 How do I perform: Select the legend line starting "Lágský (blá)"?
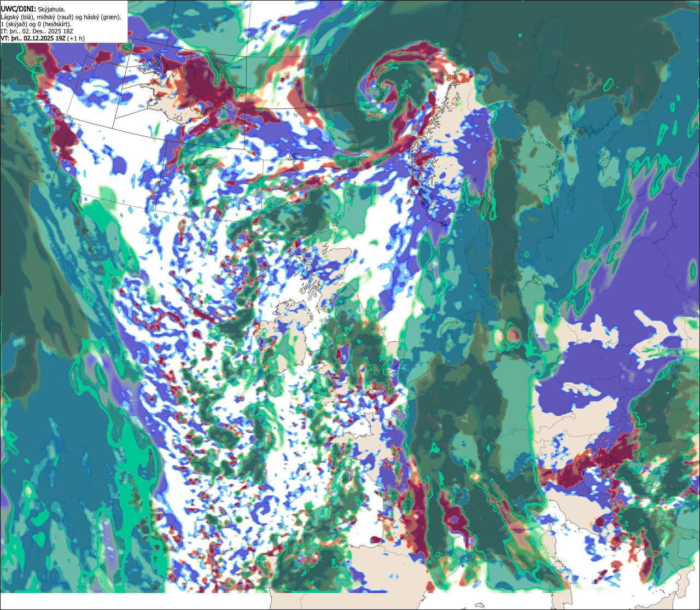click(x=61, y=17)
